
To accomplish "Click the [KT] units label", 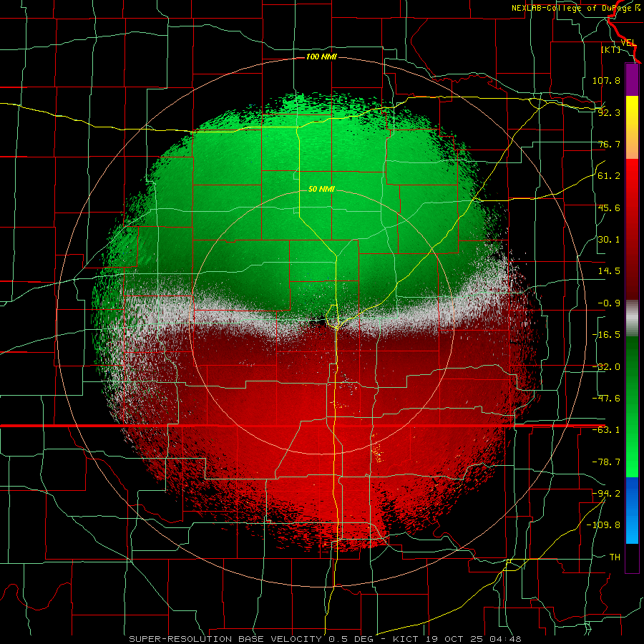I will click(x=611, y=49).
